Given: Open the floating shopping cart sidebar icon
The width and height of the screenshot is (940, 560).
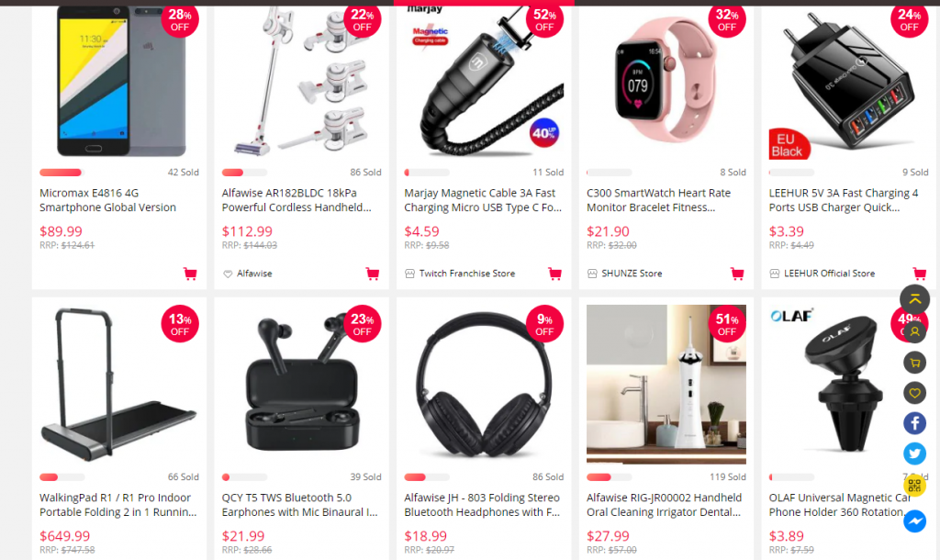Looking at the screenshot, I should coord(915,362).
